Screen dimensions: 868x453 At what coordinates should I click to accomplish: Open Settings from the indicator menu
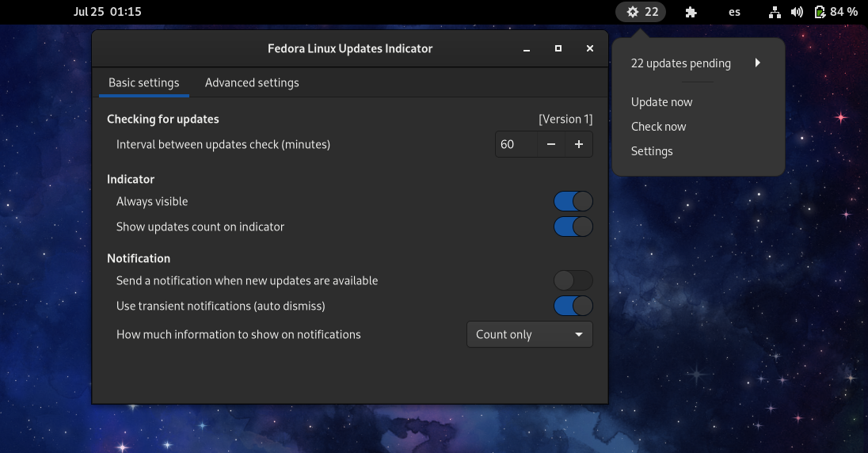point(652,151)
